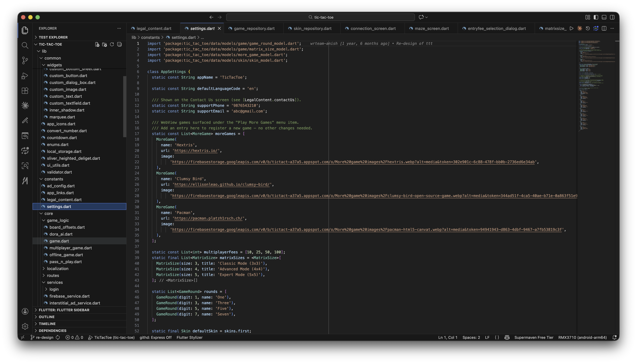Image resolution: width=637 pixels, height=364 pixels.
Task: Switch to entryfee_selection_dialog.dart tab
Action: click(496, 29)
